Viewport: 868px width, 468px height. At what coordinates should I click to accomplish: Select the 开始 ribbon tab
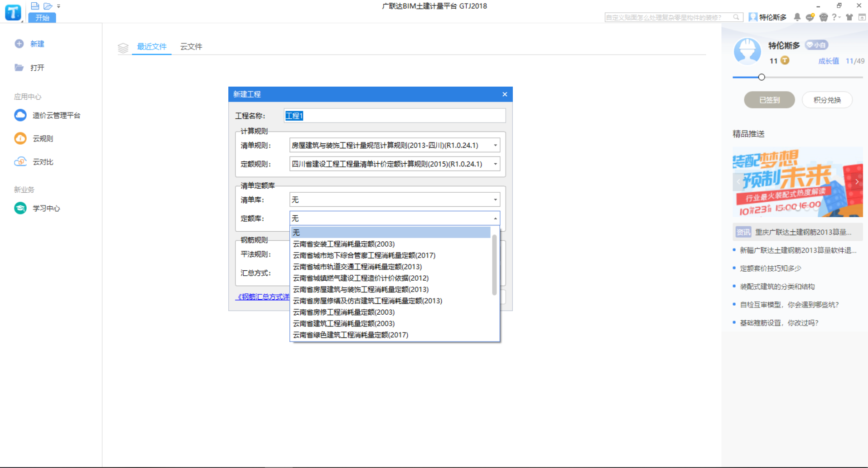(x=42, y=18)
